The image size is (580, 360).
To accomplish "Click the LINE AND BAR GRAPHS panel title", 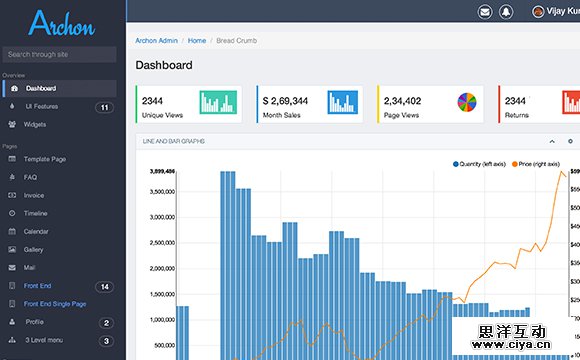I will (174, 141).
